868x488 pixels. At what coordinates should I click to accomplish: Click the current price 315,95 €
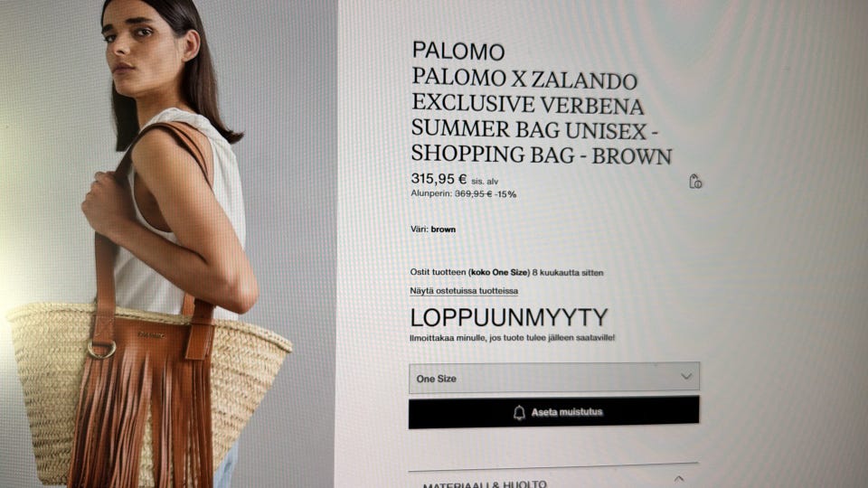(439, 179)
